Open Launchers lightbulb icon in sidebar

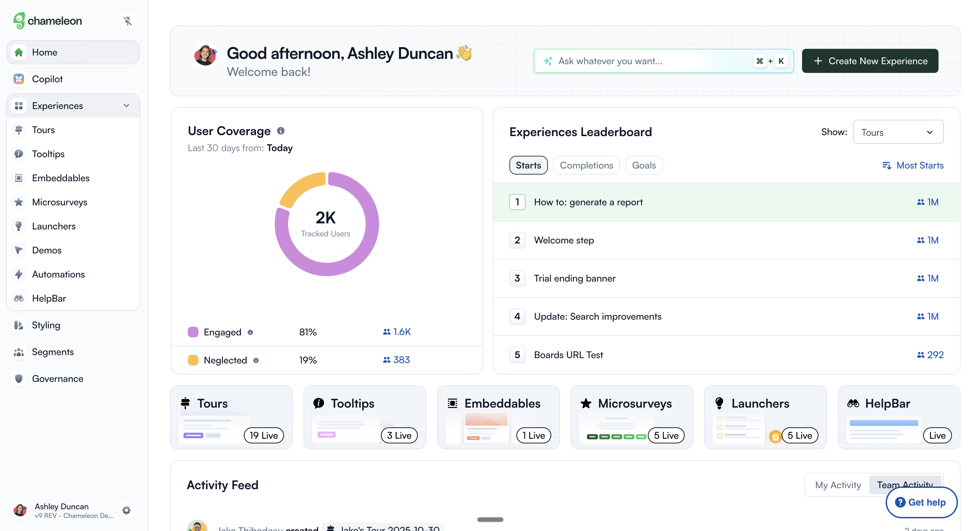click(x=19, y=226)
